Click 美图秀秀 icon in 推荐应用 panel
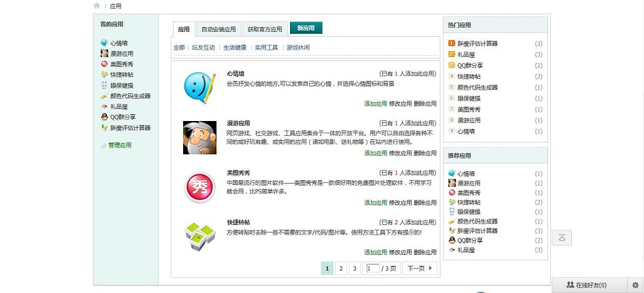This screenshot has width=644, height=293. (x=452, y=192)
